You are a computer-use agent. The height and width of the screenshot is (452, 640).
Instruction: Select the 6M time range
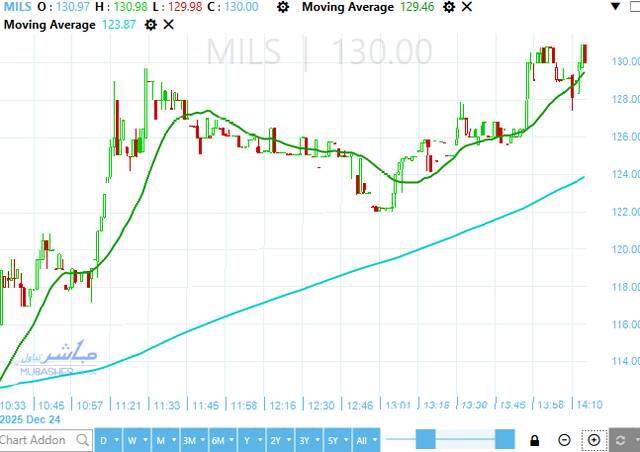(x=218, y=440)
